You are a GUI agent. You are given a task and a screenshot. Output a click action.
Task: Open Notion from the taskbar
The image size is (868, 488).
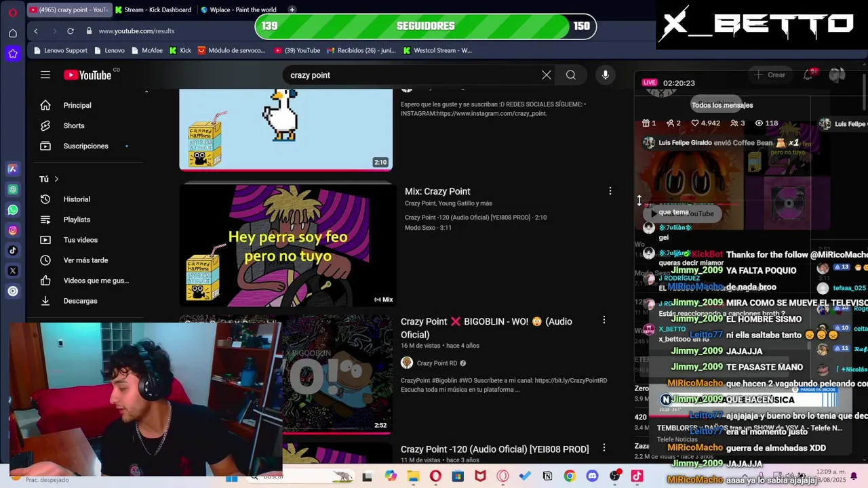[x=547, y=476]
